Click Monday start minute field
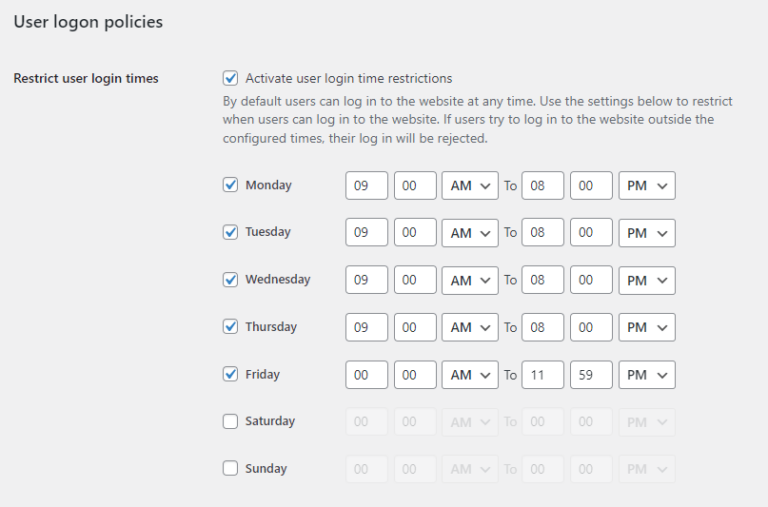768x507 pixels. pyautogui.click(x=415, y=186)
